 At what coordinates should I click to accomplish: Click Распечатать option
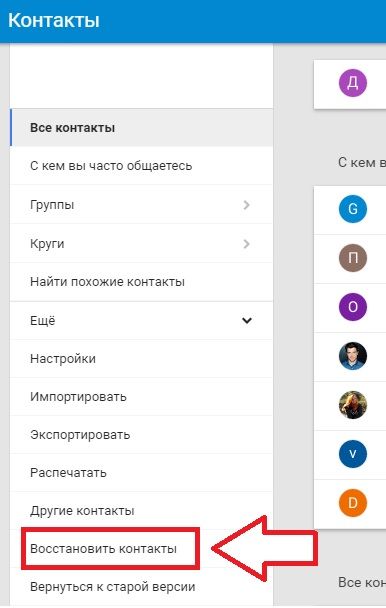142,473
